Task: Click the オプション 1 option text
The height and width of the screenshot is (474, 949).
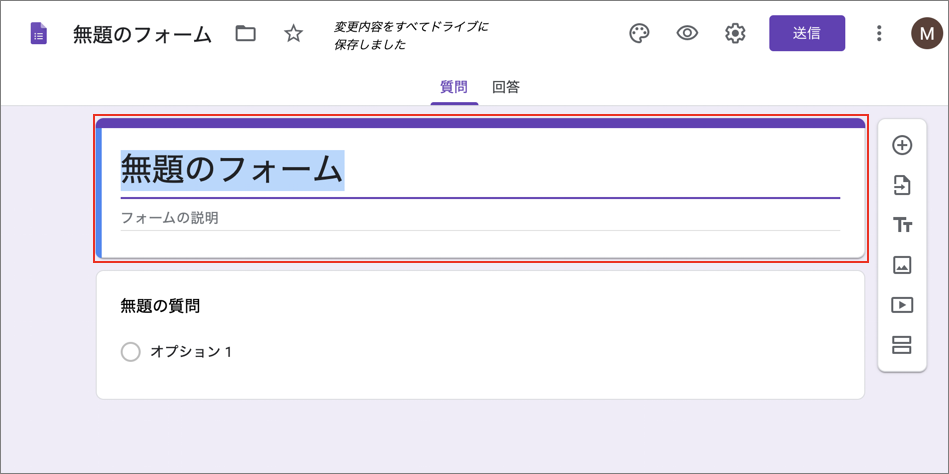Action: 191,352
